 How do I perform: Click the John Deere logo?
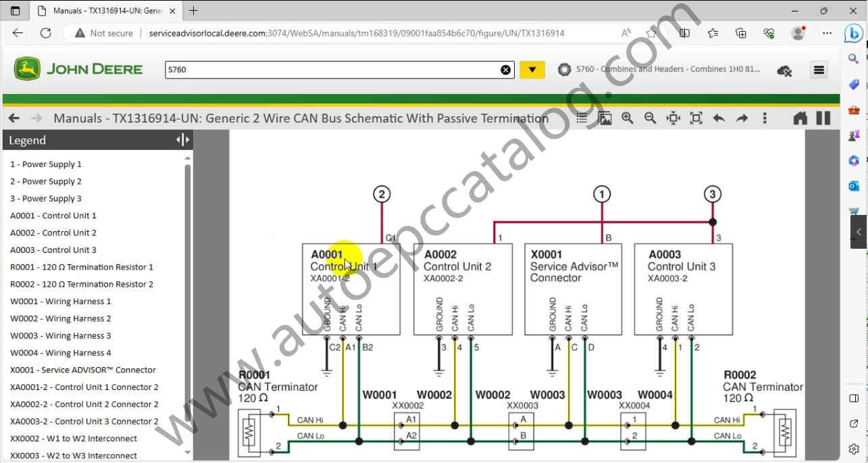click(x=78, y=69)
